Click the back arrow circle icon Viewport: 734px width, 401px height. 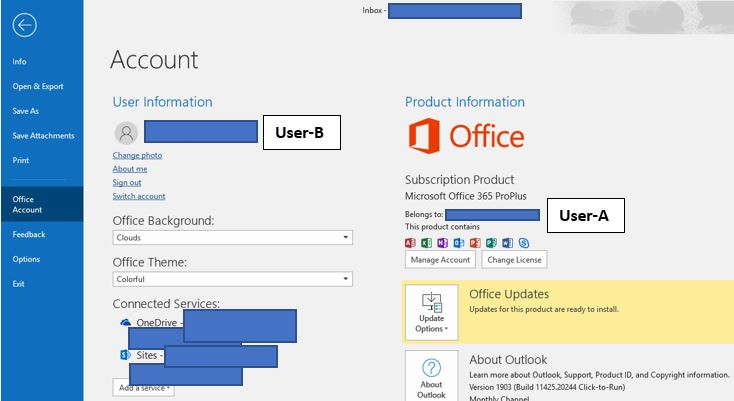point(24,25)
